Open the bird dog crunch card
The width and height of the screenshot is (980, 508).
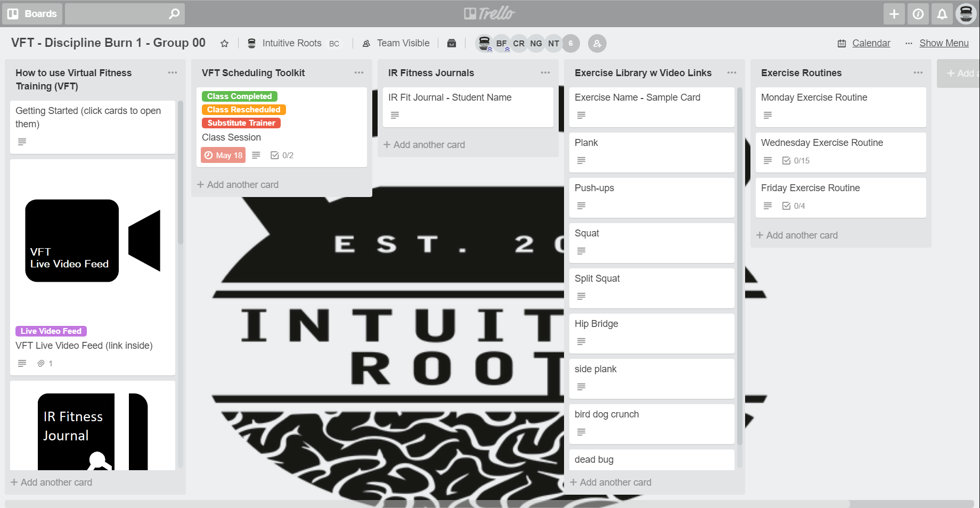(x=652, y=424)
